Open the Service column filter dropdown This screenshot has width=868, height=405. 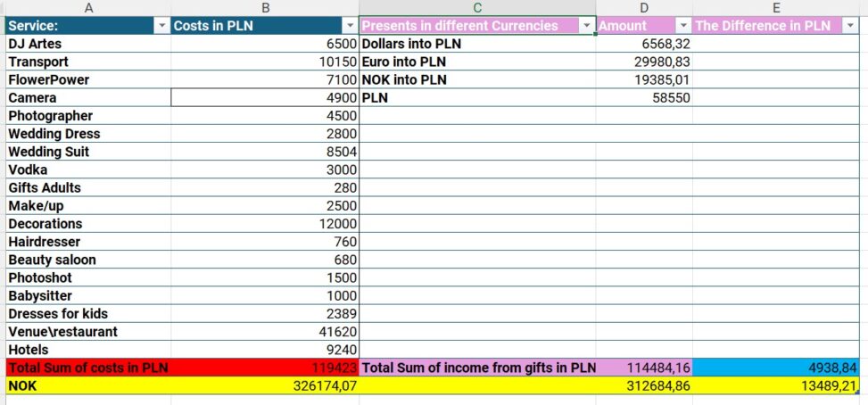coord(161,26)
